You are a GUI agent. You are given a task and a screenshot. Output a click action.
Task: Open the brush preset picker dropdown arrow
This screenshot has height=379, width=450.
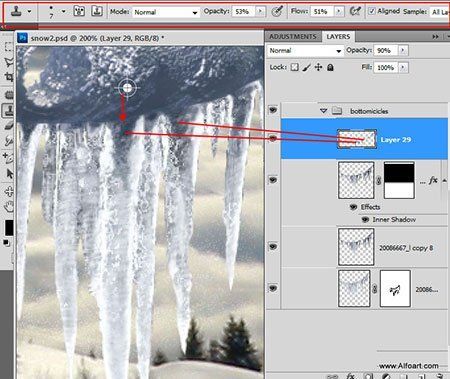63,11
